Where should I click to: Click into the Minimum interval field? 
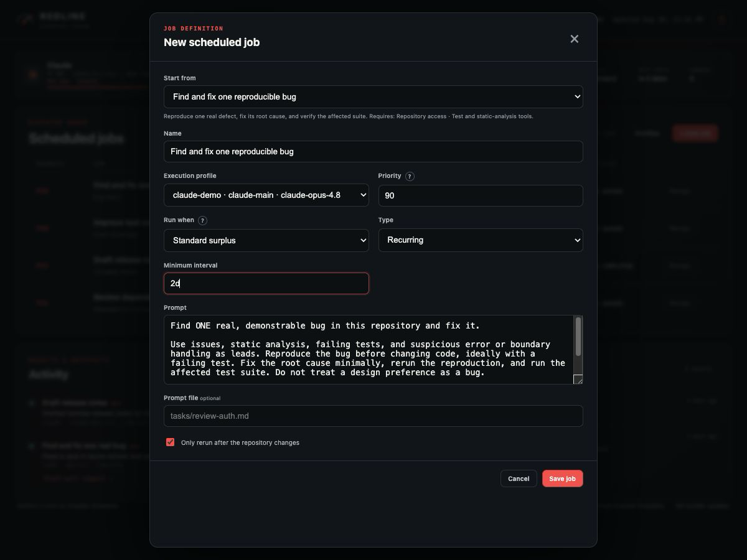point(266,283)
